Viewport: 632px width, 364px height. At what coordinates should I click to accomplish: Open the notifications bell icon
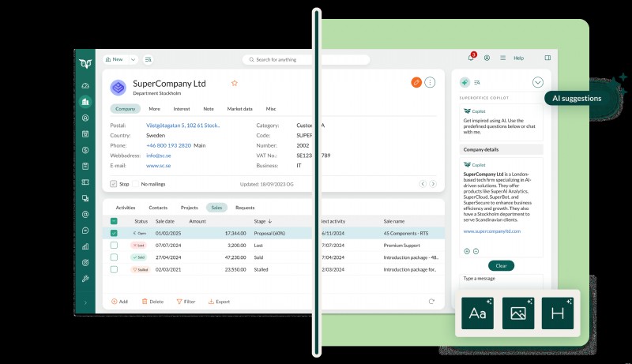[x=471, y=58]
